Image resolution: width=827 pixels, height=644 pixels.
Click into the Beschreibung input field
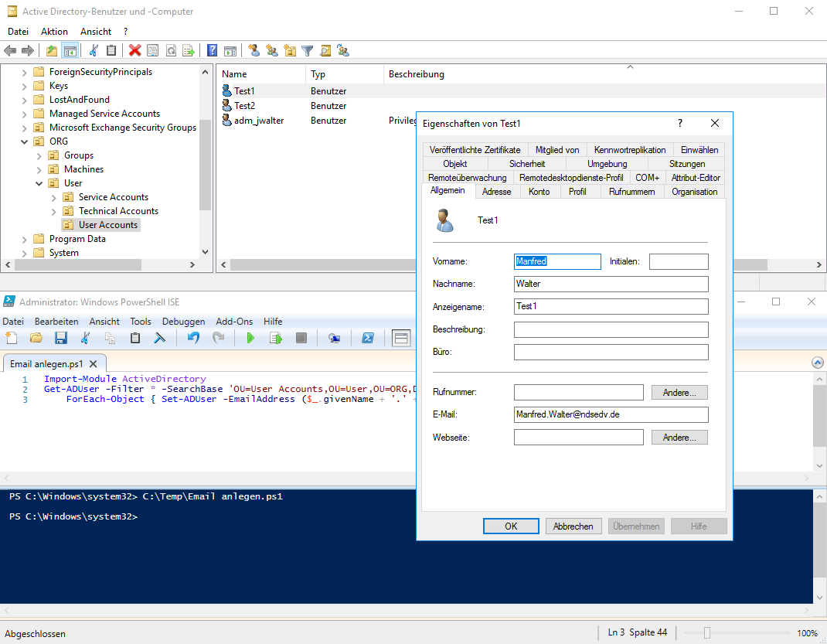click(611, 330)
